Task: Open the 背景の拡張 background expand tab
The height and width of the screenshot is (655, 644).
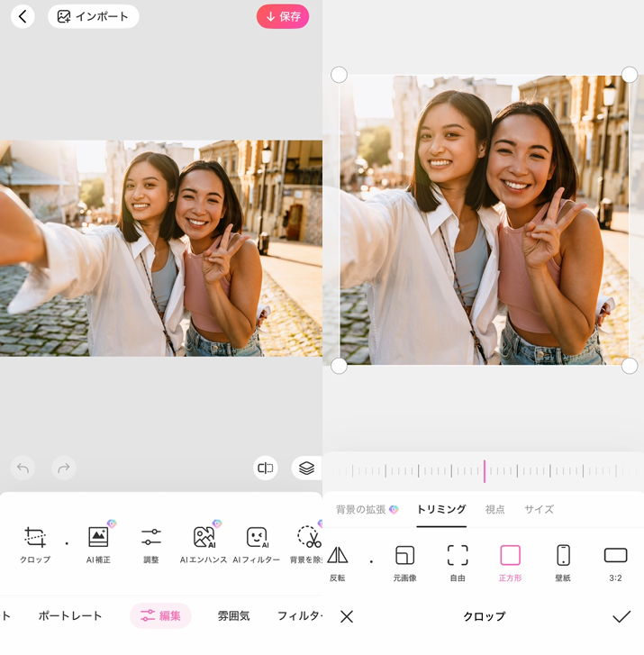Action: [367, 509]
